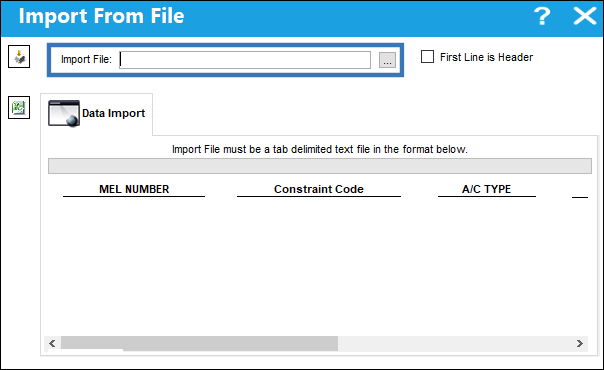
Task: Click the gray import progress bar
Action: [x=320, y=166]
